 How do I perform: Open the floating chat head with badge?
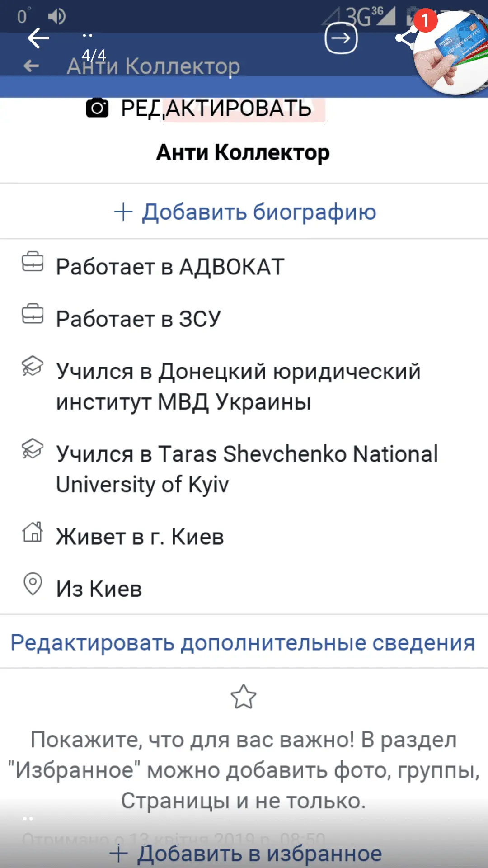point(452,52)
